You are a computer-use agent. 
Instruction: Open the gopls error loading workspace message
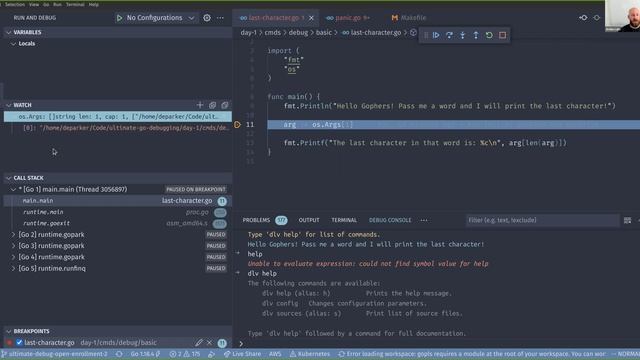(x=472, y=354)
